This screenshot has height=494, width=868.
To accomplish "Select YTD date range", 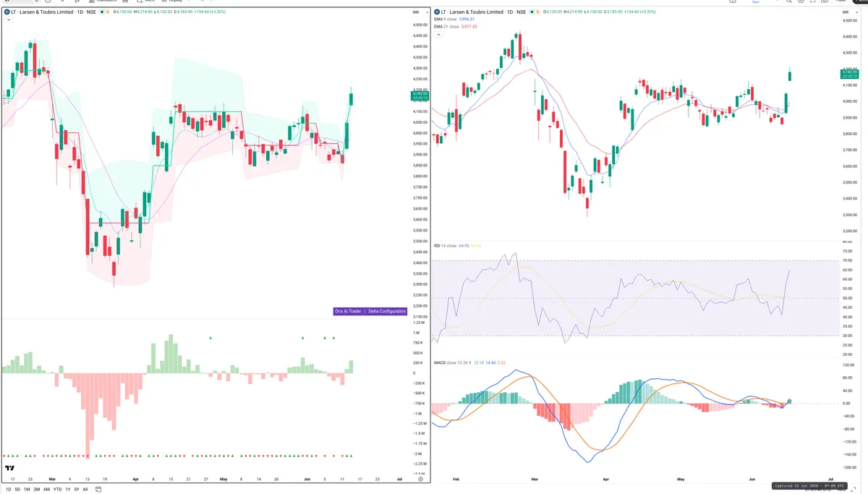I will [x=57, y=490].
